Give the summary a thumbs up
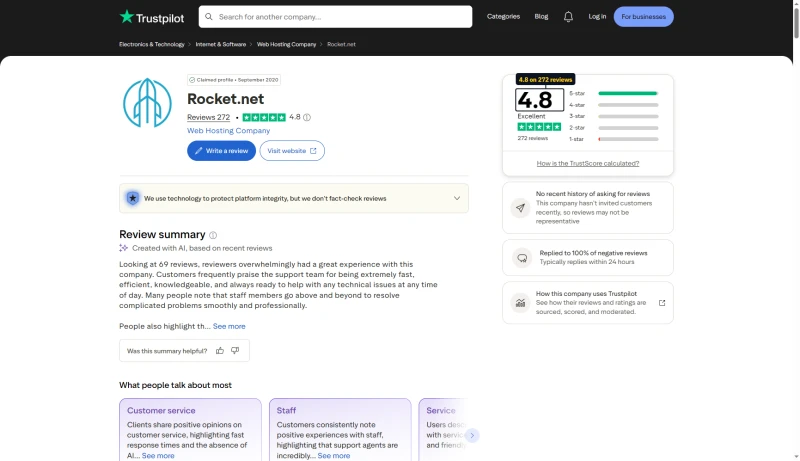 (220, 351)
